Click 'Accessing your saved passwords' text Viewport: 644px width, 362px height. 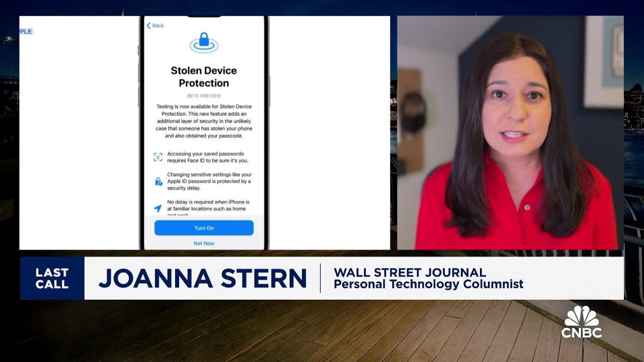(x=208, y=157)
